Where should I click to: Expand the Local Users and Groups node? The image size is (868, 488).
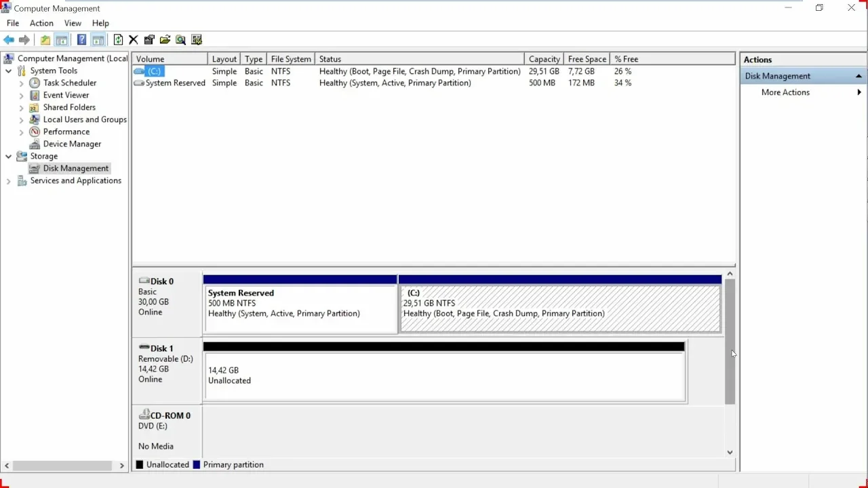(x=21, y=119)
